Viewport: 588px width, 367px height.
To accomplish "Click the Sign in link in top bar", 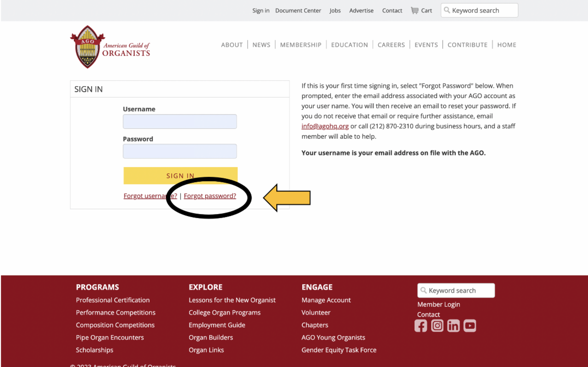I will (x=261, y=11).
